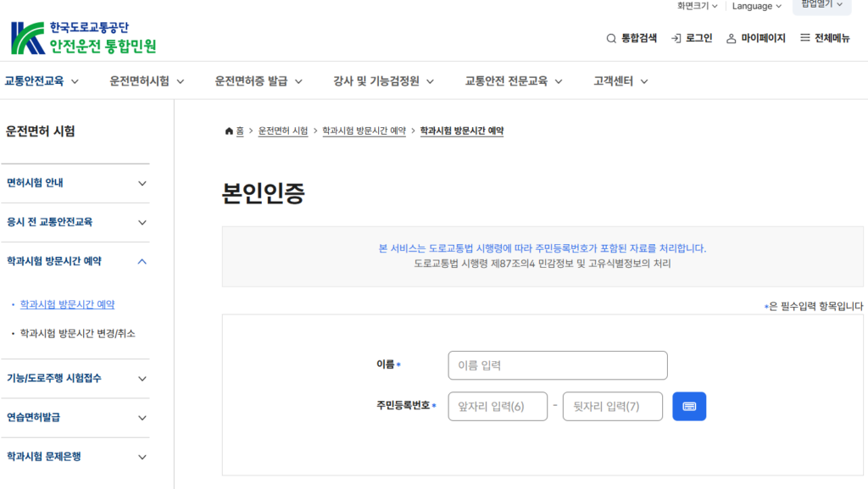Open the 전체메뉴 hamburger menu
Viewport: 868px width, 489px height.
click(x=825, y=38)
